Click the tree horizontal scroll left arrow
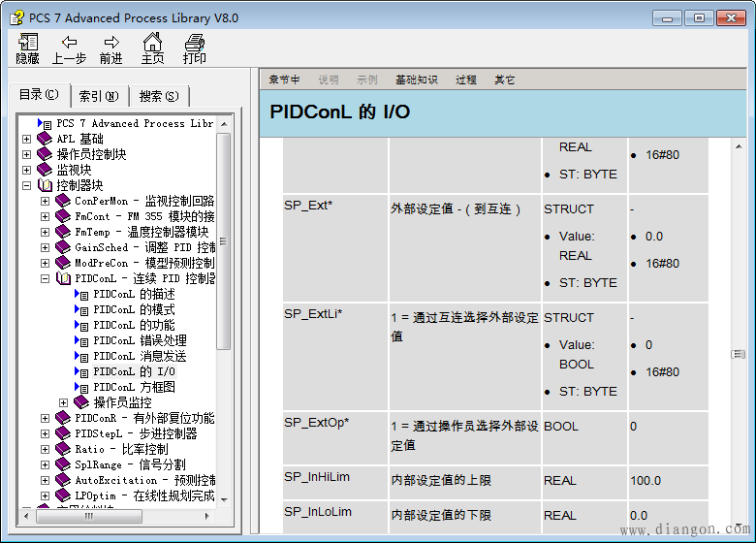756x543 pixels. click(26, 516)
